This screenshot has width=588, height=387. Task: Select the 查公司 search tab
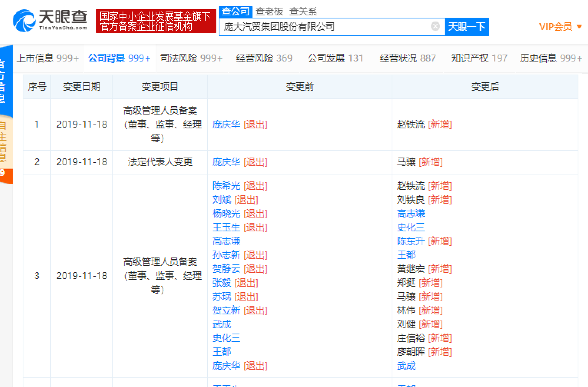pos(236,12)
